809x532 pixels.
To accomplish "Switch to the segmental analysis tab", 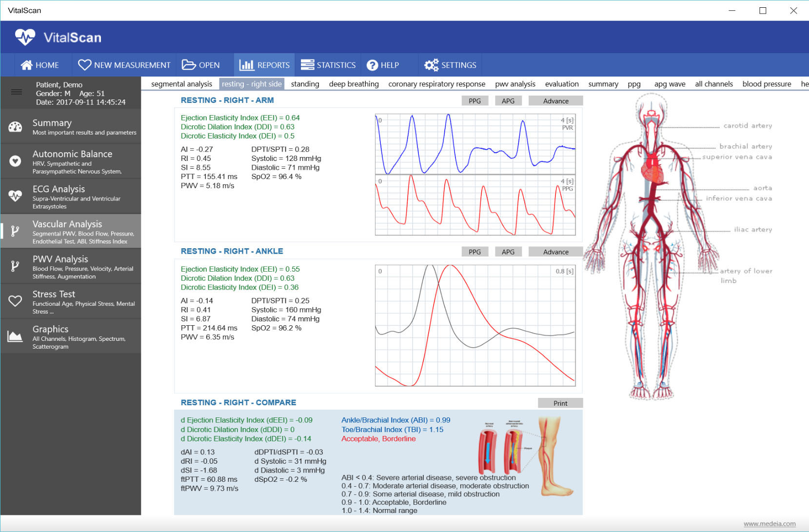I will 181,84.
